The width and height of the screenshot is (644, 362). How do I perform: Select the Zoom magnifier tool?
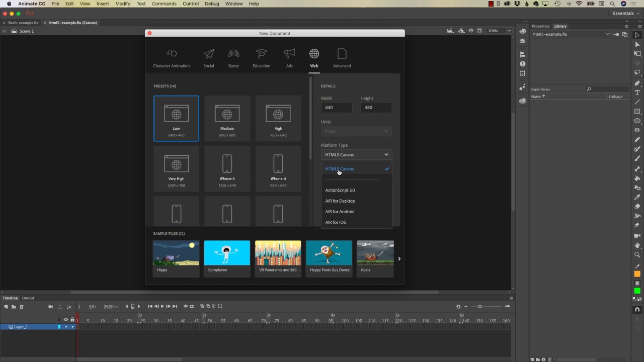point(637,255)
